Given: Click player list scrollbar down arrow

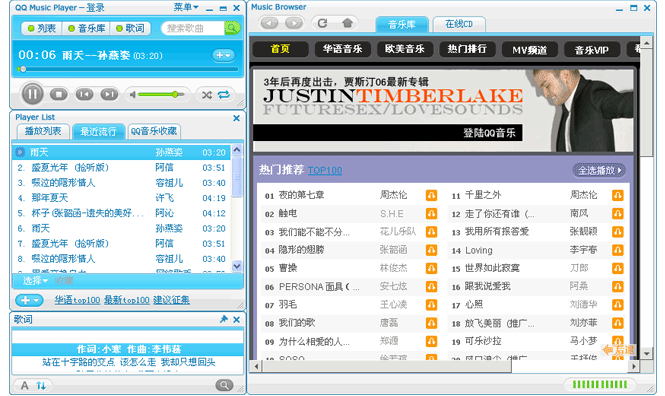Looking at the screenshot, I should click(237, 266).
